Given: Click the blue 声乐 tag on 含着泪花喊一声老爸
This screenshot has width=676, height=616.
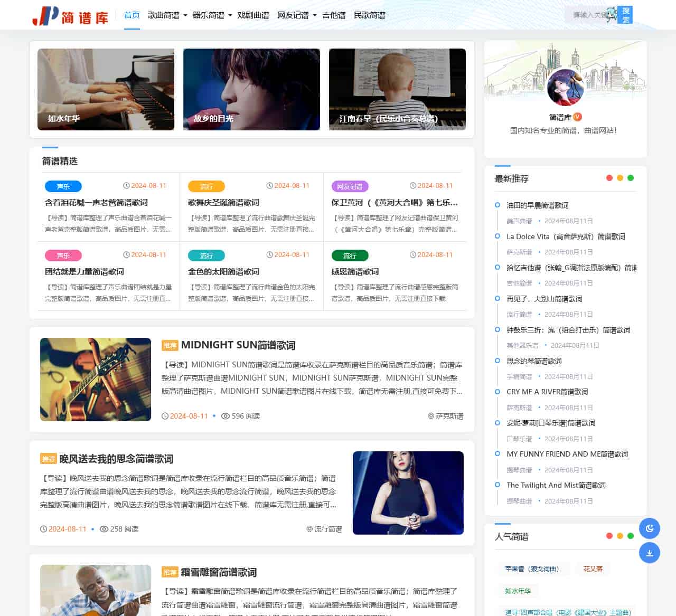Looking at the screenshot, I should point(63,186).
